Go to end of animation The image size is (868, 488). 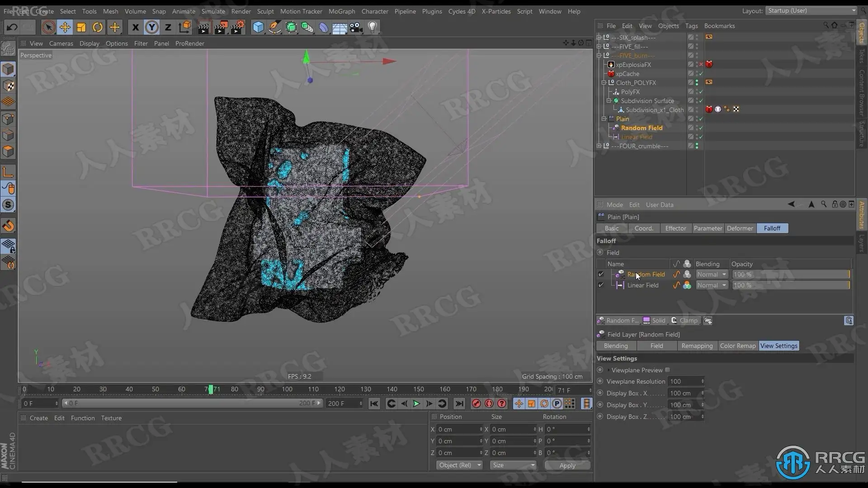pyautogui.click(x=459, y=404)
